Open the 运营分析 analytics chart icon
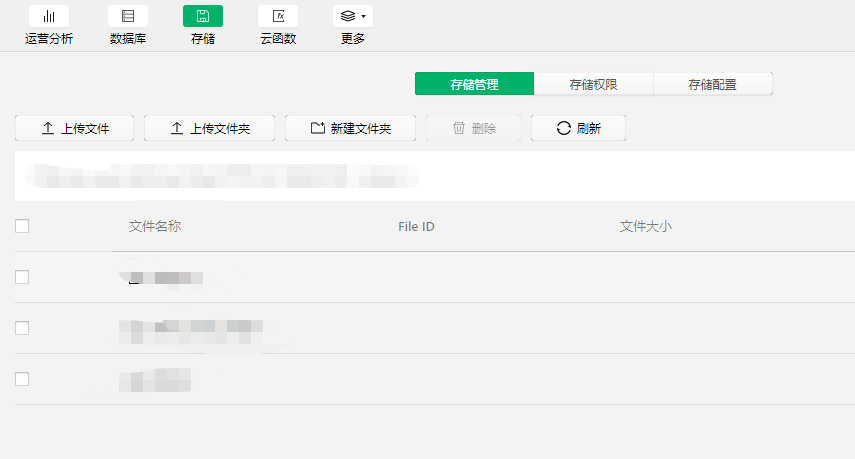 [x=49, y=16]
